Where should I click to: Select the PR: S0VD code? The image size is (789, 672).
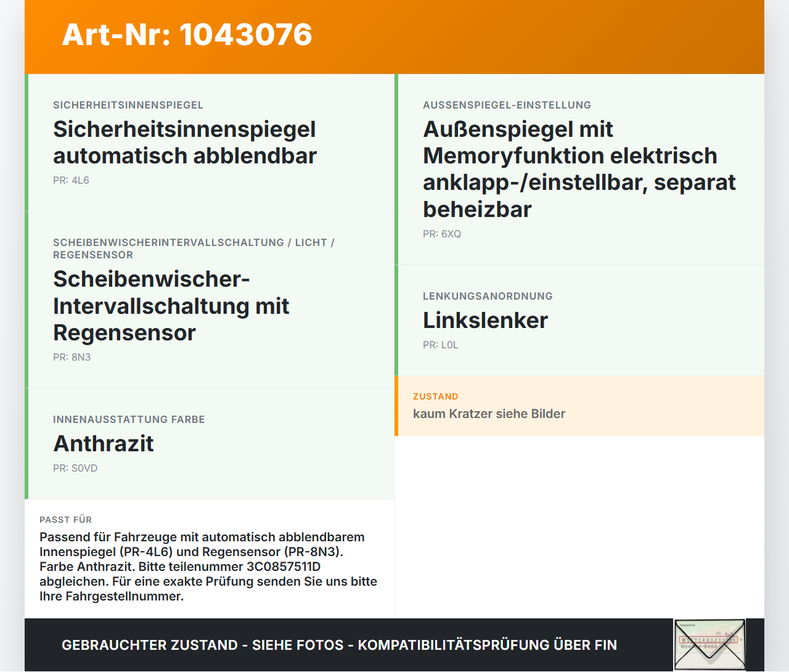[75, 468]
